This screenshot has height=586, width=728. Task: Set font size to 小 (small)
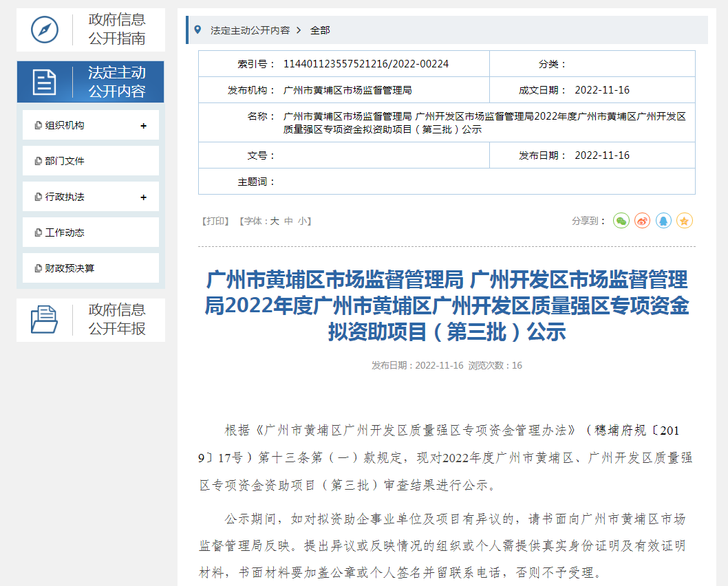(x=302, y=221)
